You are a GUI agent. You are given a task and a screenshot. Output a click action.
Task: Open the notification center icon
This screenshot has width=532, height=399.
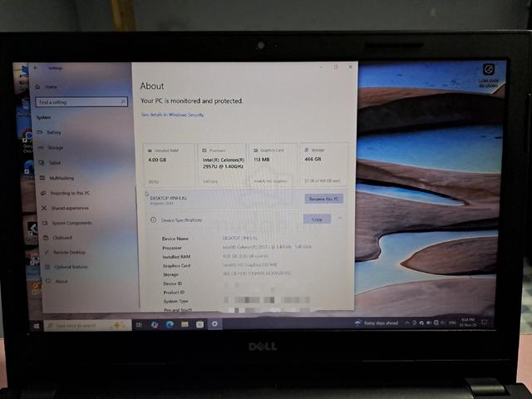[x=485, y=322]
